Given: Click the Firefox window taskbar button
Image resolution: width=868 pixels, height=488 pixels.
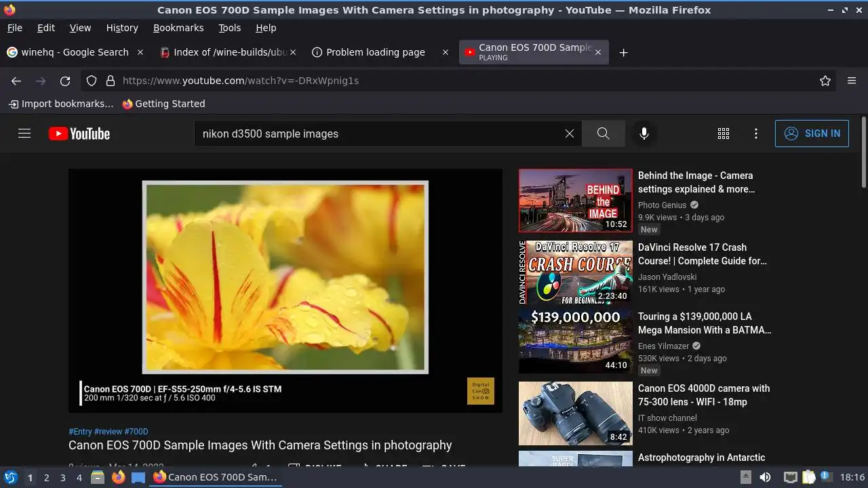Looking at the screenshot, I should pyautogui.click(x=216, y=477).
